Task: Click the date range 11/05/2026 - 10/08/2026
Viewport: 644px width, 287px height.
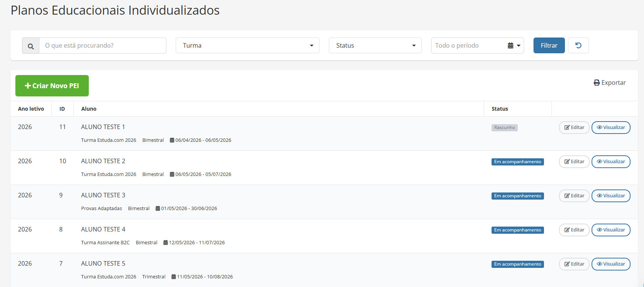Action: tap(205, 276)
